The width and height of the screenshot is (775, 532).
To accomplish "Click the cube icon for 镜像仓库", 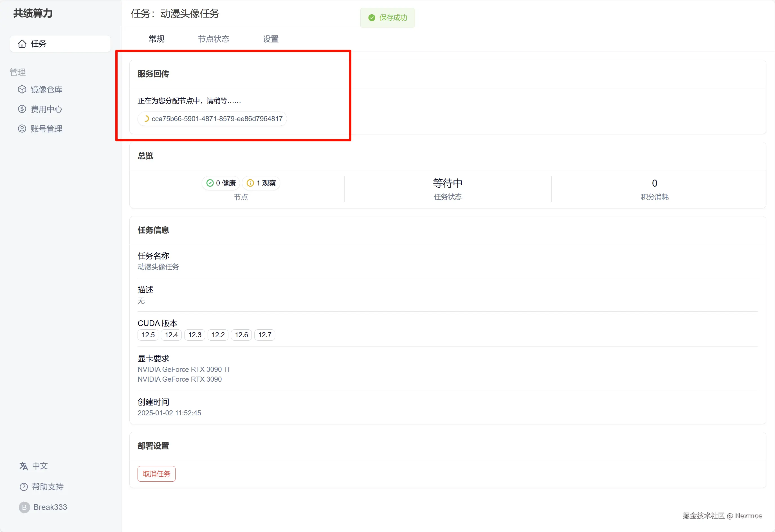I will pos(22,89).
